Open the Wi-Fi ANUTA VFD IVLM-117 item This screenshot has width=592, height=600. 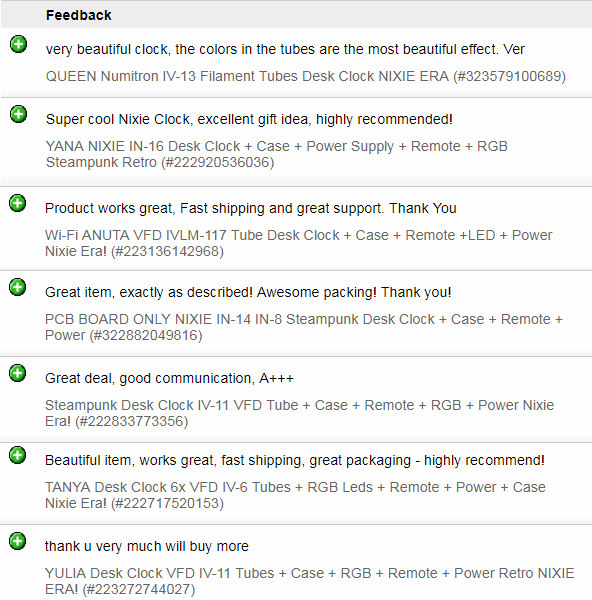pyautogui.click(x=298, y=243)
